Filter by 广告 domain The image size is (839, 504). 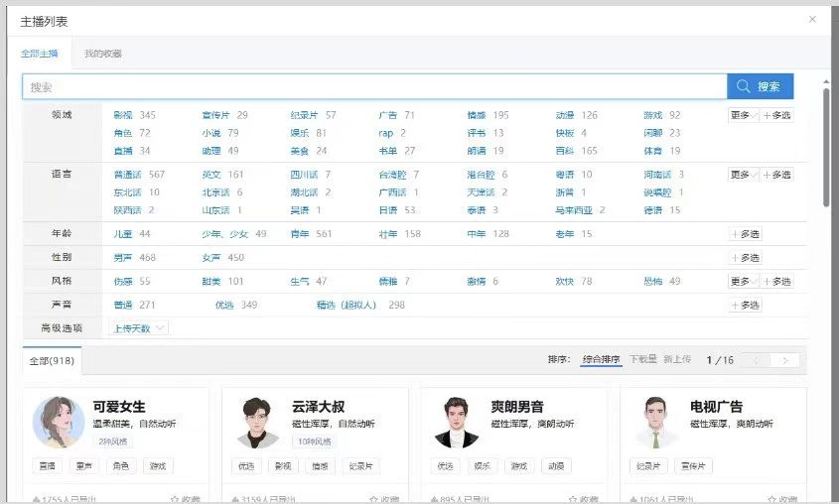coord(388,115)
